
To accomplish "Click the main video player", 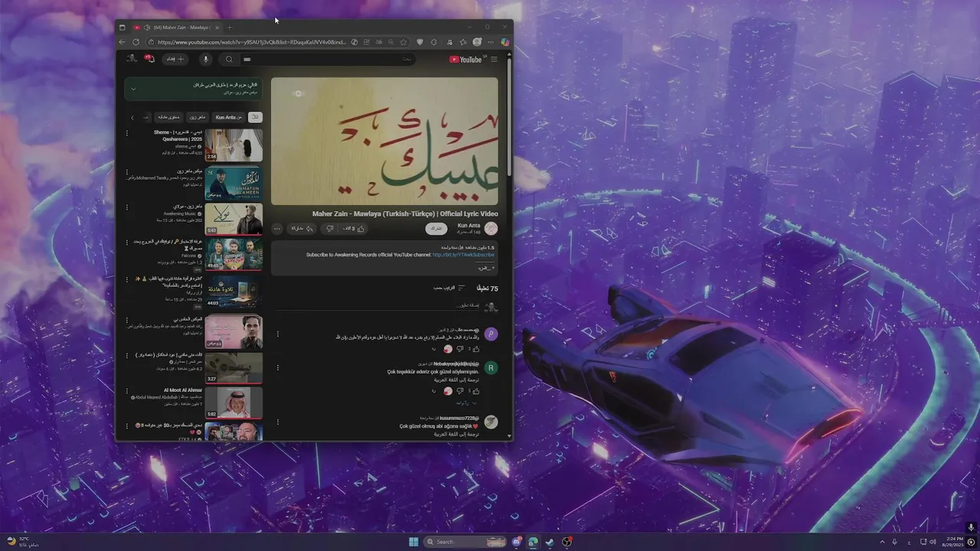I will (384, 141).
